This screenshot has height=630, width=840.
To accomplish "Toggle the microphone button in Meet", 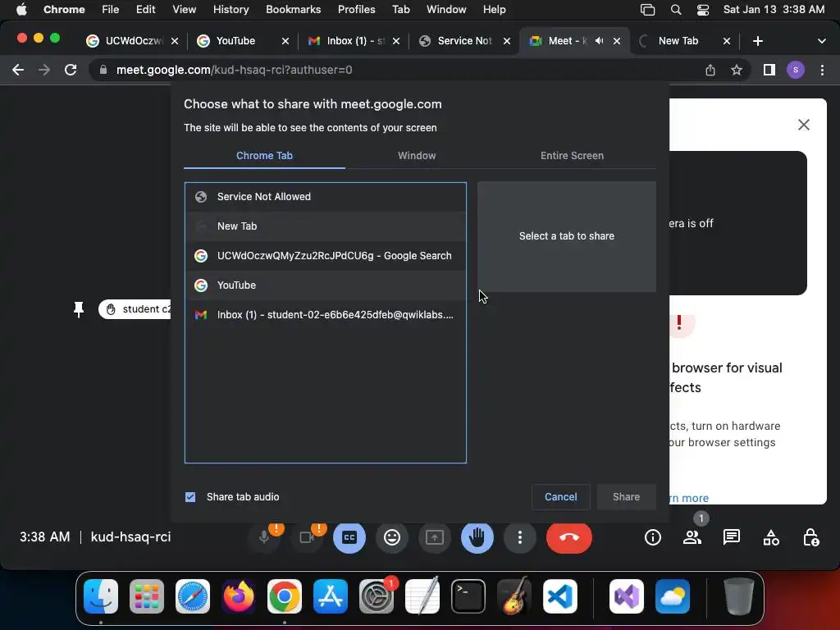I will tap(264, 536).
